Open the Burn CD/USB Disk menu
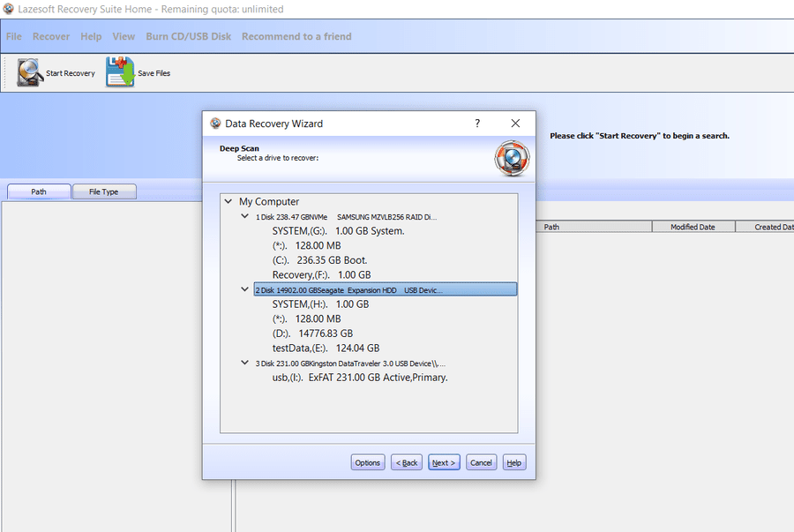Viewport: 794px width, 532px height. click(x=189, y=36)
